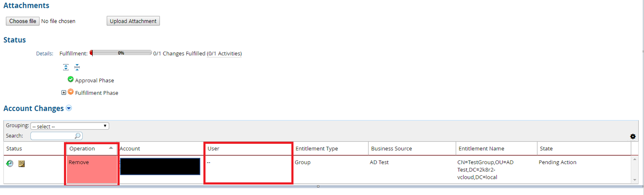This screenshot has height=195, width=644.
Task: Click the orange Fulfillment Phase arrow icon
Action: [x=71, y=92]
